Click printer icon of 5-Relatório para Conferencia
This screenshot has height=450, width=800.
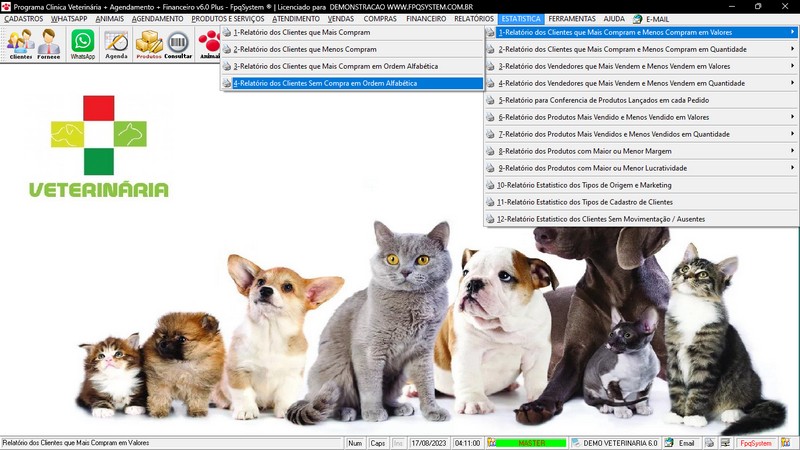(490, 101)
